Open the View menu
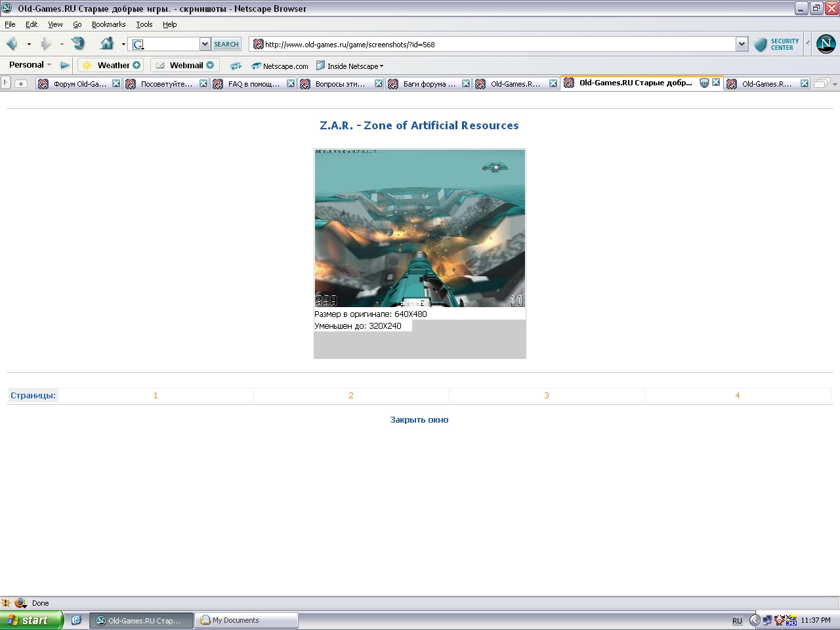840x630 pixels. coord(55,24)
